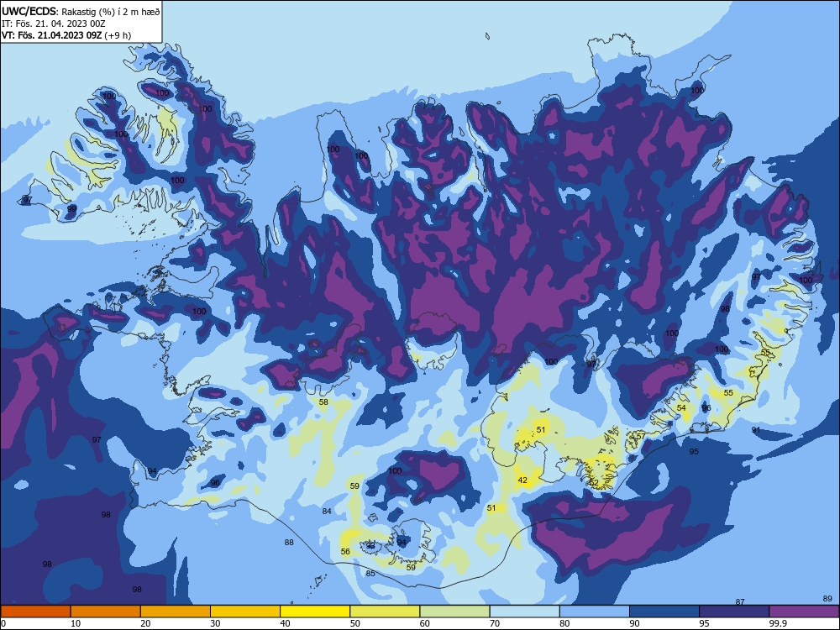840x630 pixels.
Task: Click the valid time 'VT: Fös. 21.04.2023 09Z (+9 h)'
Action: [66, 35]
